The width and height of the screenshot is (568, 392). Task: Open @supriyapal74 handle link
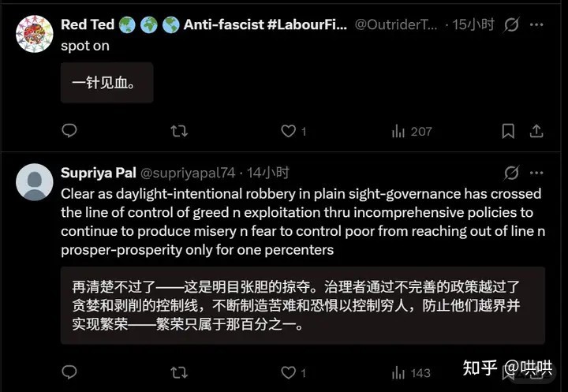click(x=187, y=173)
